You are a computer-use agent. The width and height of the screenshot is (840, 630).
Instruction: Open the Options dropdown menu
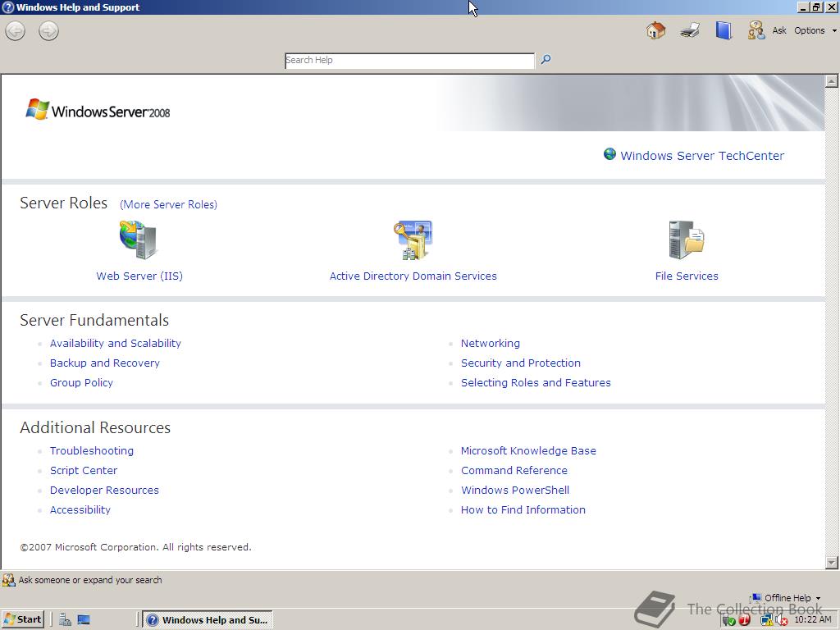[815, 30]
